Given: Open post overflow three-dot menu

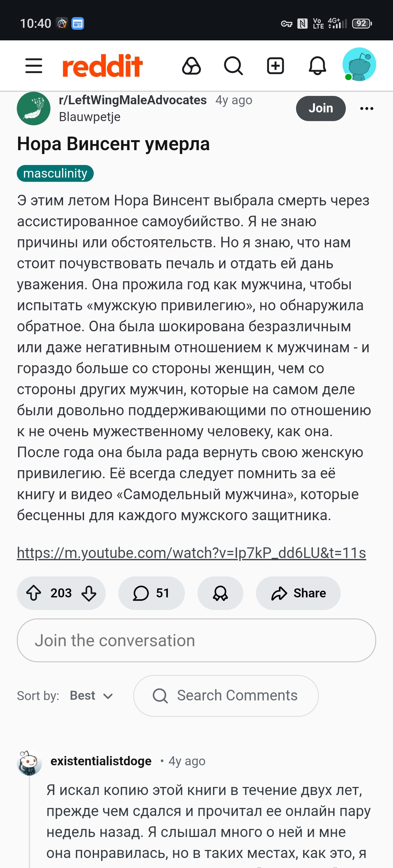Looking at the screenshot, I should tap(367, 108).
